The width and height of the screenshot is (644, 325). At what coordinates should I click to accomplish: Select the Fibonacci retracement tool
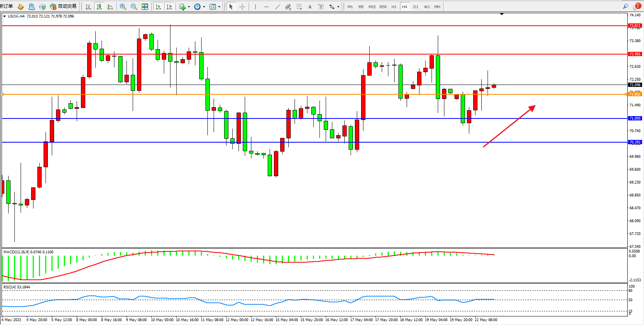(x=299, y=7)
